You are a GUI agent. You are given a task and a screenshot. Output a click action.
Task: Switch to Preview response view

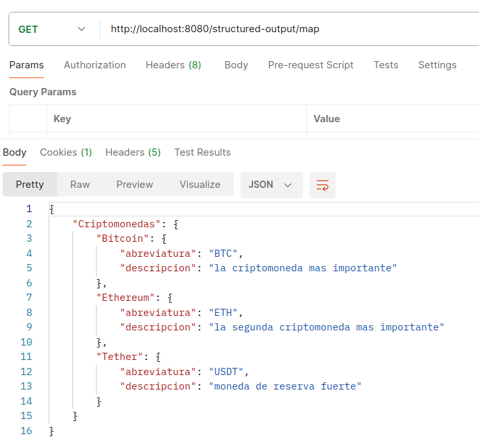pos(135,185)
